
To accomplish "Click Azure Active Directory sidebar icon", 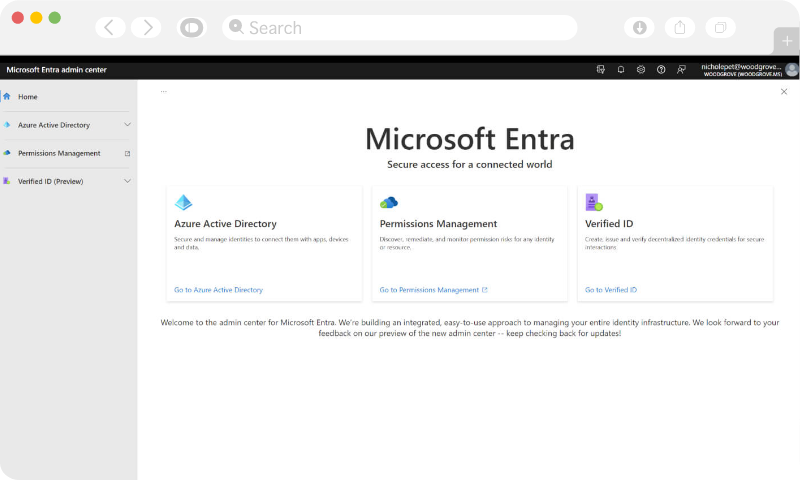I will [x=7, y=124].
